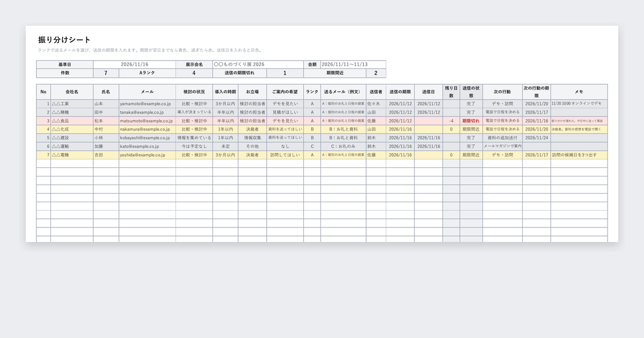The width and height of the screenshot is (644, 338).
Task: Select company cell △△建設
Action: [x=72, y=138]
